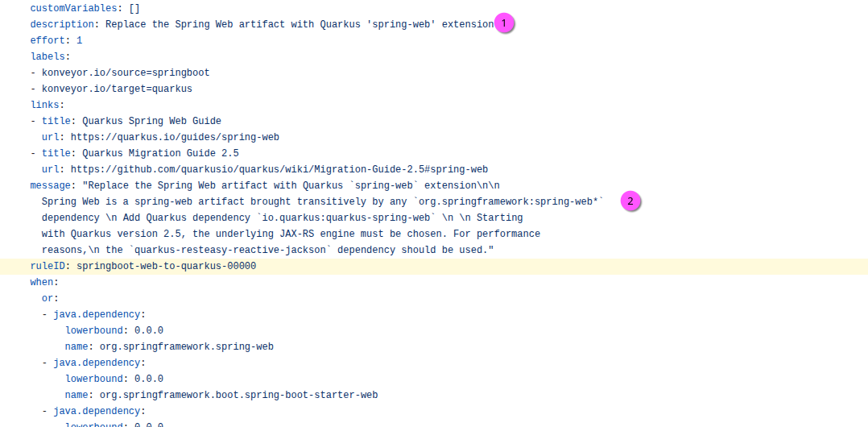Screen dimensions: 868x427
Task: Click the Quarkus Spring Web Guide title
Action: click(x=151, y=121)
